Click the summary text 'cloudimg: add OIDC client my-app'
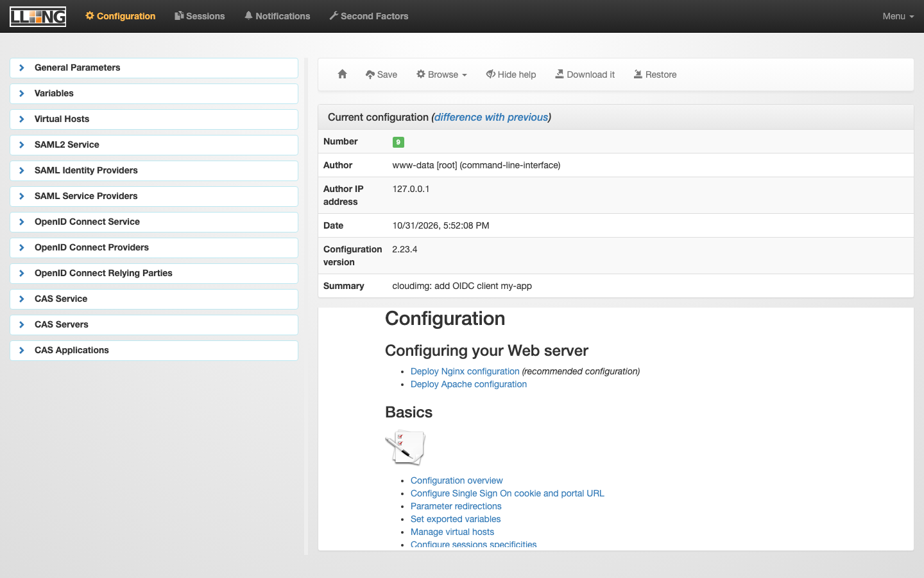 pos(462,286)
